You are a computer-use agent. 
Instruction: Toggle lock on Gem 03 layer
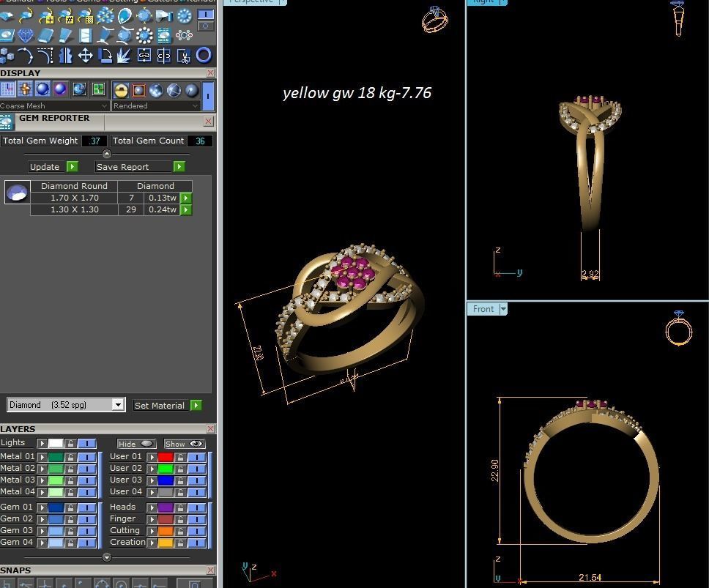point(70,531)
